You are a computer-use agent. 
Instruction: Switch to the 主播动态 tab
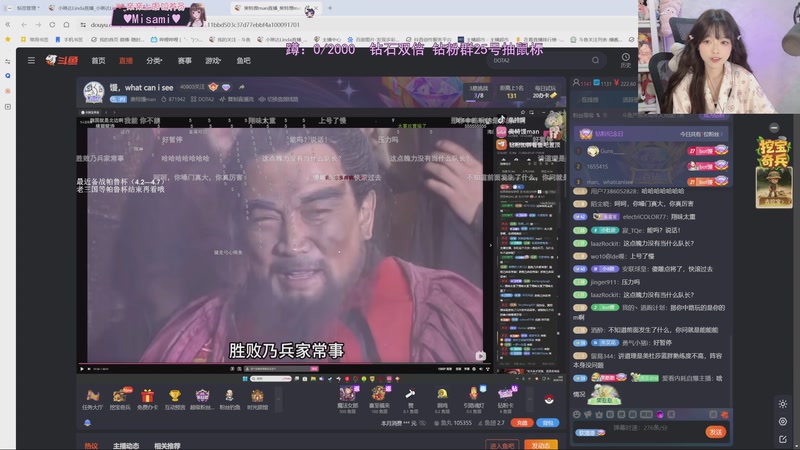tap(126, 445)
